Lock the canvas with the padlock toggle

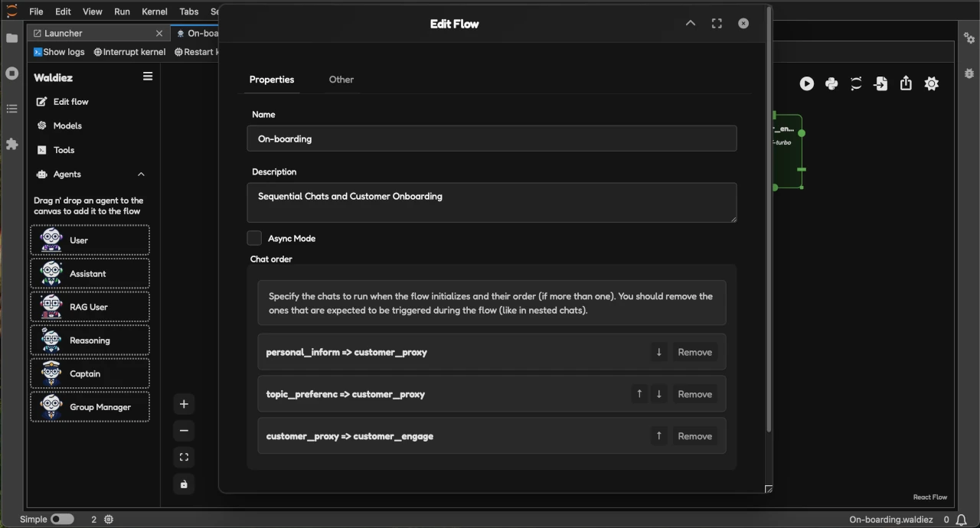(184, 484)
